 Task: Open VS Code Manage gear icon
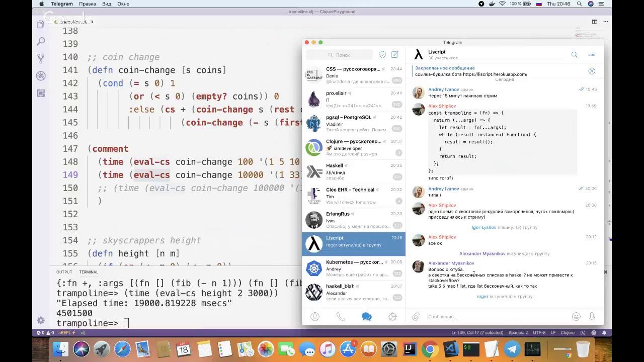coord(41,320)
